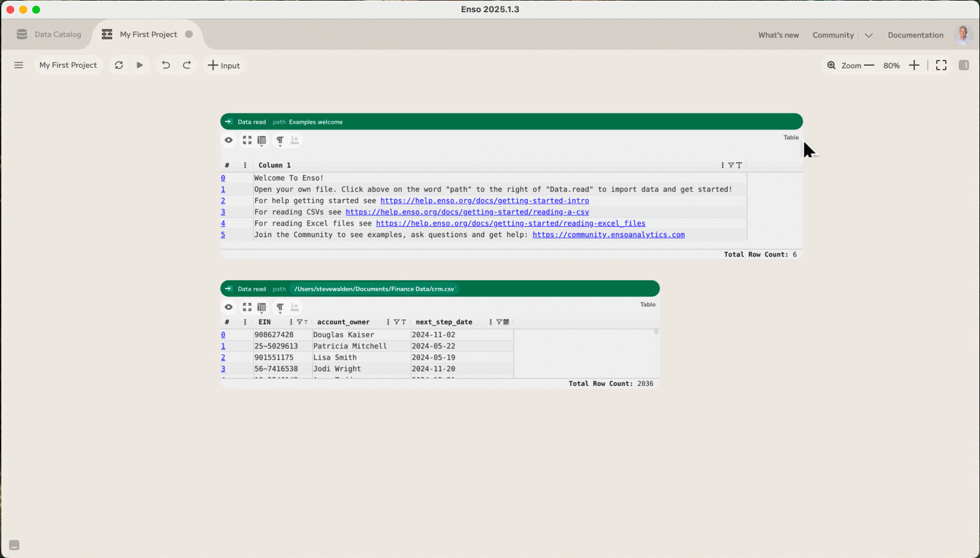Click the refresh workflow icon

(x=119, y=65)
